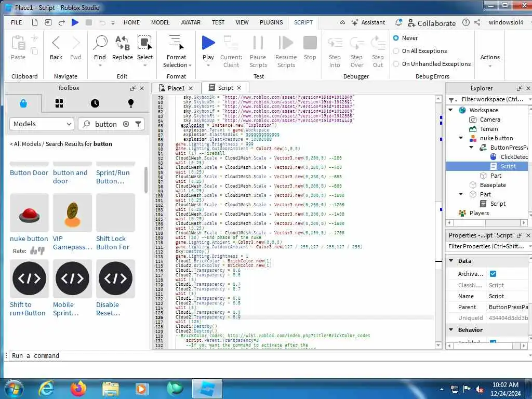532x399 pixels.
Task: Click Step Out debugger icon
Action: 378,44
